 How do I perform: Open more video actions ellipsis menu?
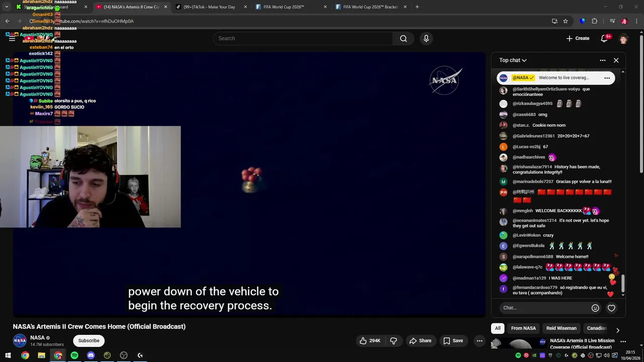479,341
